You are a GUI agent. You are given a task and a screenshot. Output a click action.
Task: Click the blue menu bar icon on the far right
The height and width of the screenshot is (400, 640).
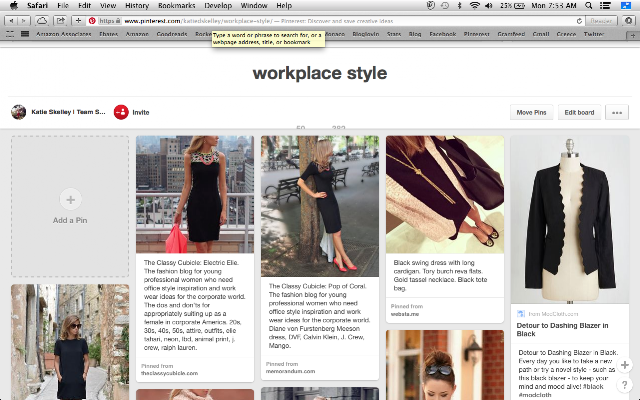coord(626,5)
